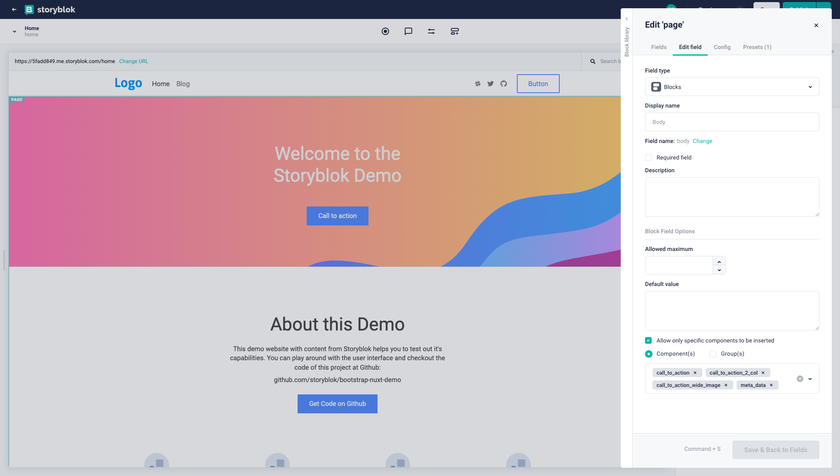Select the Edit field tab
The height and width of the screenshot is (476, 840).
point(690,47)
